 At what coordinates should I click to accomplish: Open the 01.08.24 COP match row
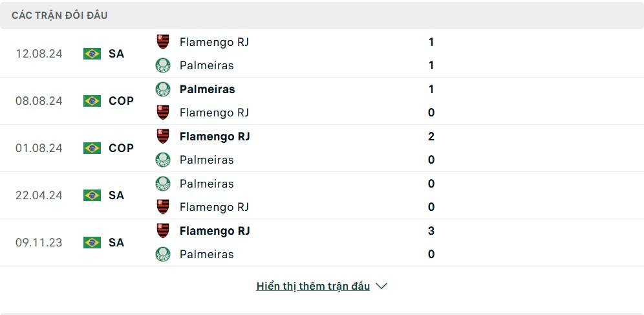pos(322,148)
